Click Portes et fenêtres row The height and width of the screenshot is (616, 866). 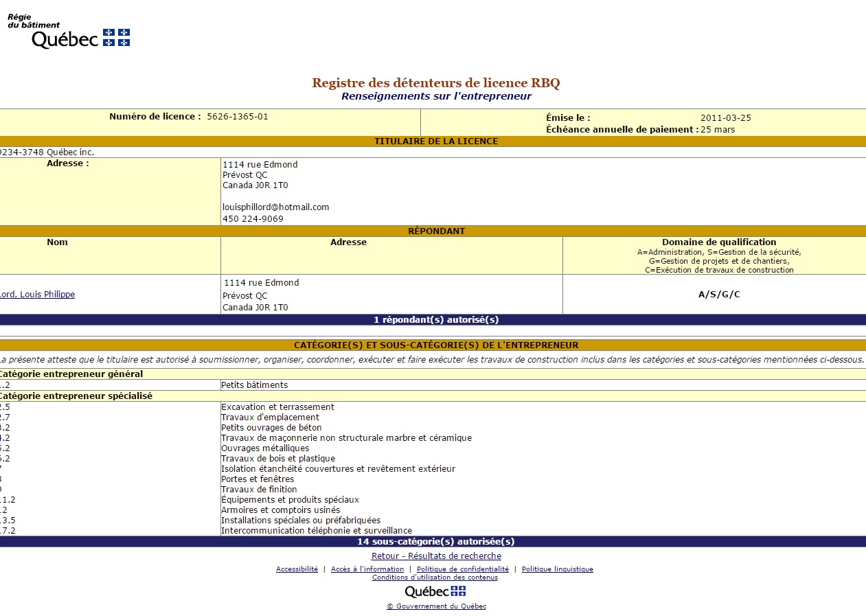tap(433, 479)
